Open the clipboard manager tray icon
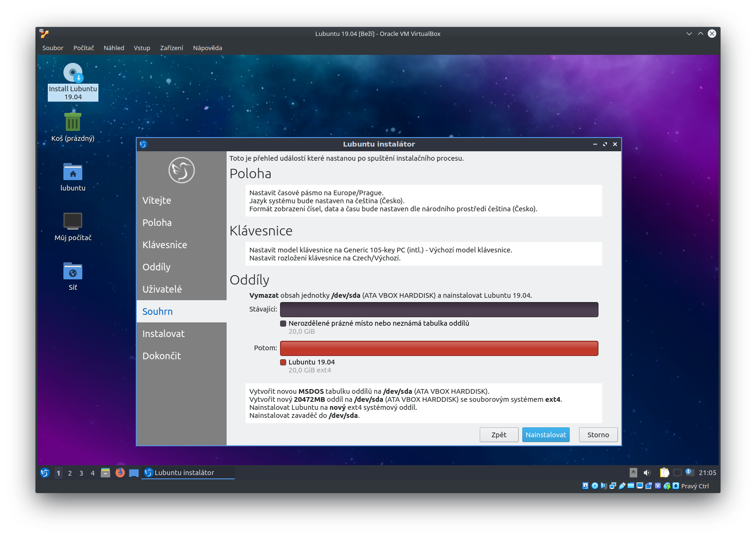756x537 pixels. click(x=665, y=473)
